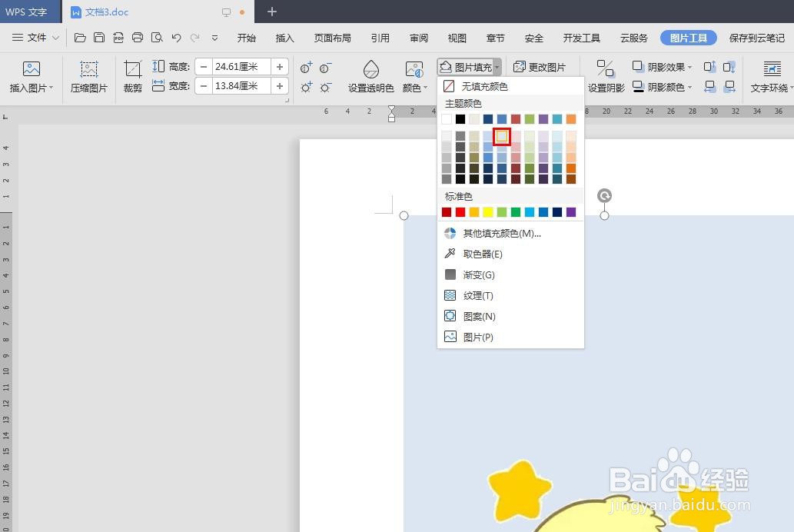Click the Export to PDF icon
794x532 pixels.
tap(118, 38)
